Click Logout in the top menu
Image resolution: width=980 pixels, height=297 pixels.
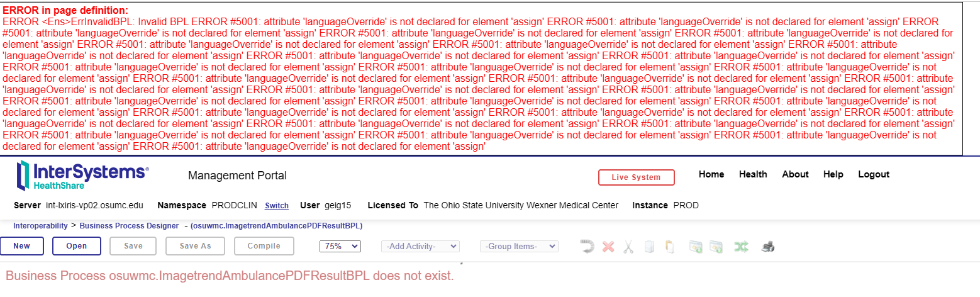point(874,174)
